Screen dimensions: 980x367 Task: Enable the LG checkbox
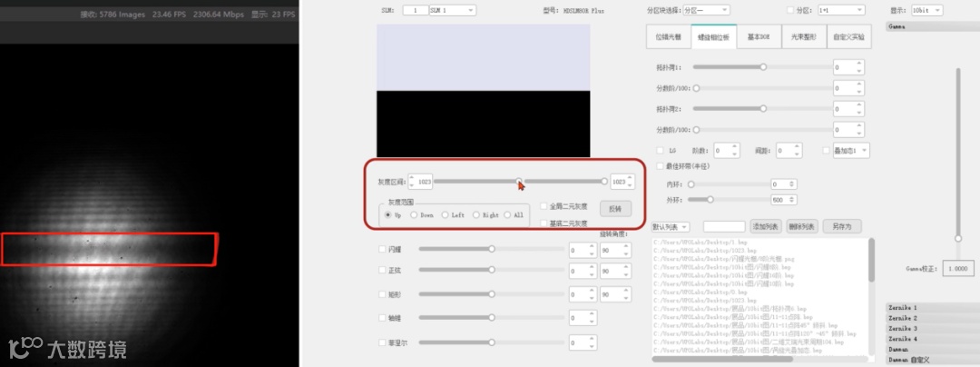pos(660,151)
